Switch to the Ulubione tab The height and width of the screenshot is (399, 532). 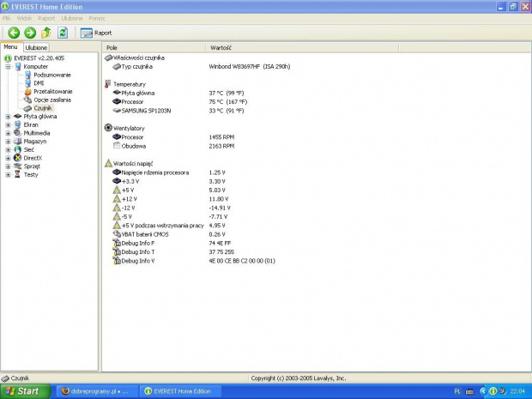[36, 48]
